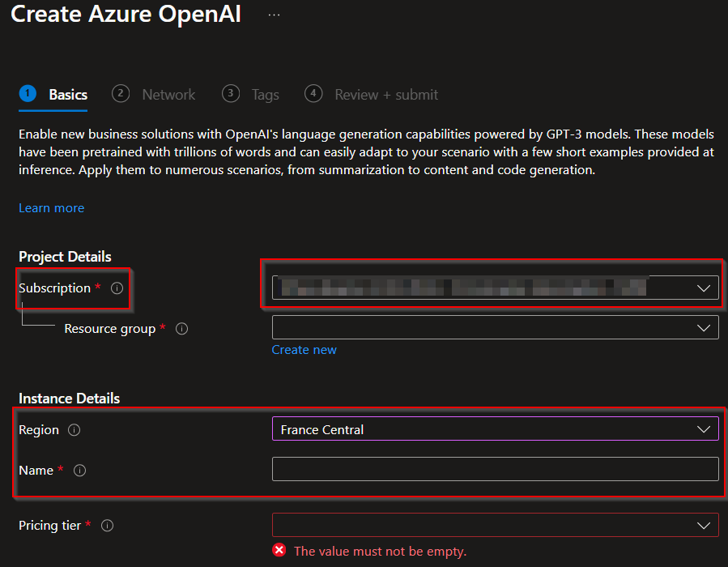Image resolution: width=728 pixels, height=567 pixels.
Task: Open the ellipsis menu beside the page title
Action: pos(274,15)
